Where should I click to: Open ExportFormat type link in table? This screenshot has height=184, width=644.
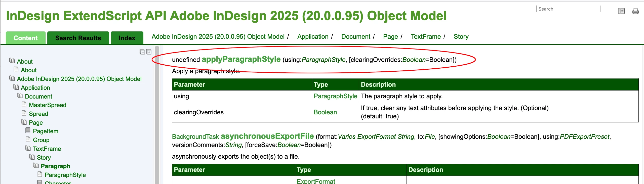[x=316, y=181]
